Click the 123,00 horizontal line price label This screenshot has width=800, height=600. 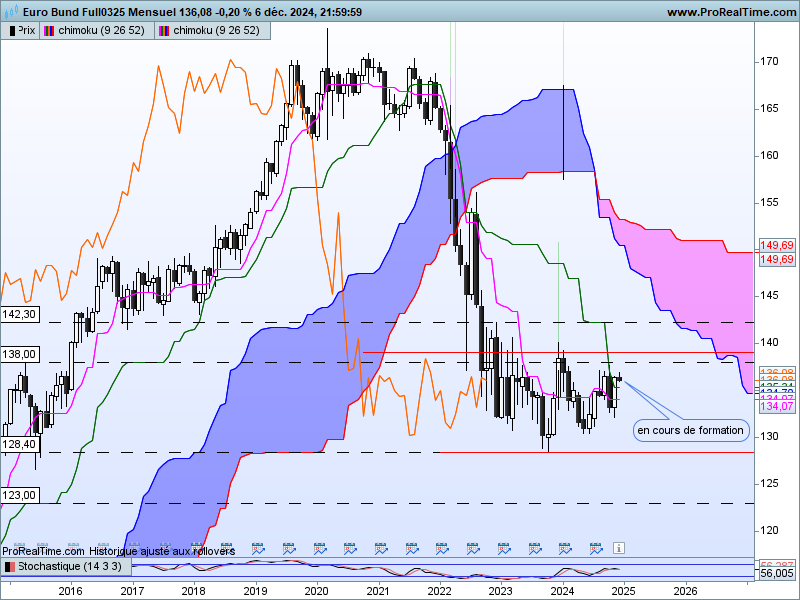tap(19, 495)
